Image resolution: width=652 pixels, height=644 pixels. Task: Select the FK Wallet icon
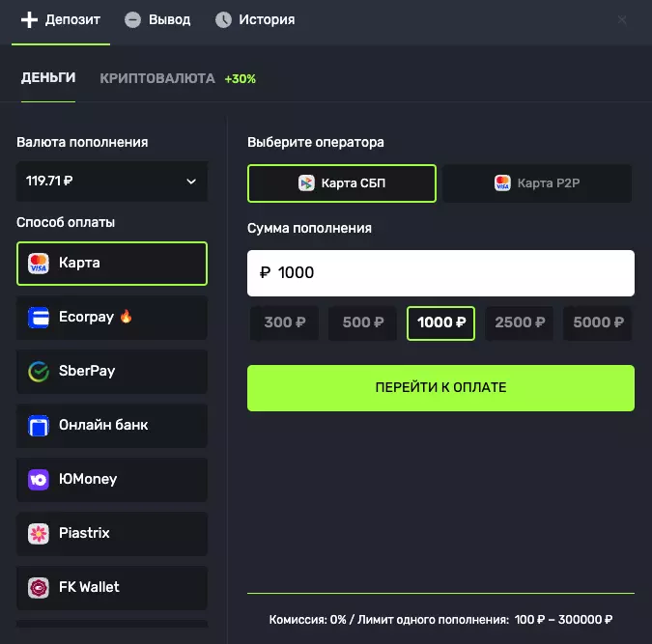[x=39, y=587]
